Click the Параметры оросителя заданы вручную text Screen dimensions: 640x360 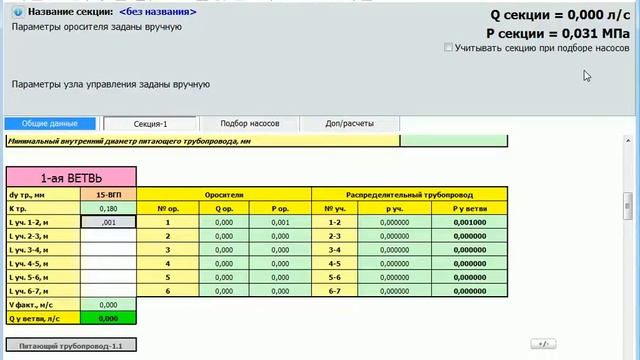[97, 27]
